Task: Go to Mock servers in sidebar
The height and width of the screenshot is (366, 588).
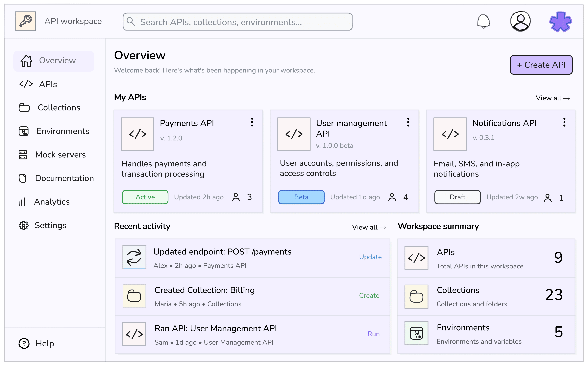Action: [x=52, y=155]
